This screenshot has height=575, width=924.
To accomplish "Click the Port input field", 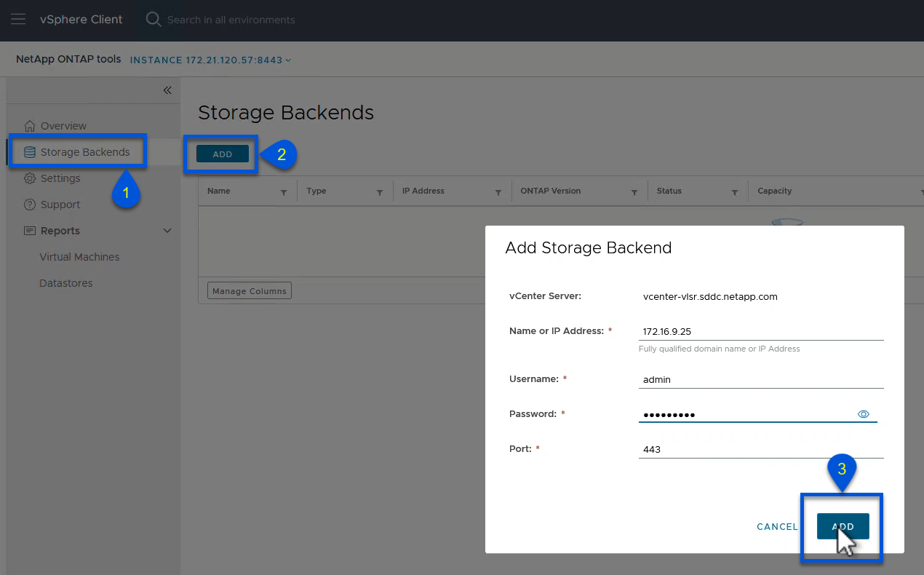I will point(760,449).
